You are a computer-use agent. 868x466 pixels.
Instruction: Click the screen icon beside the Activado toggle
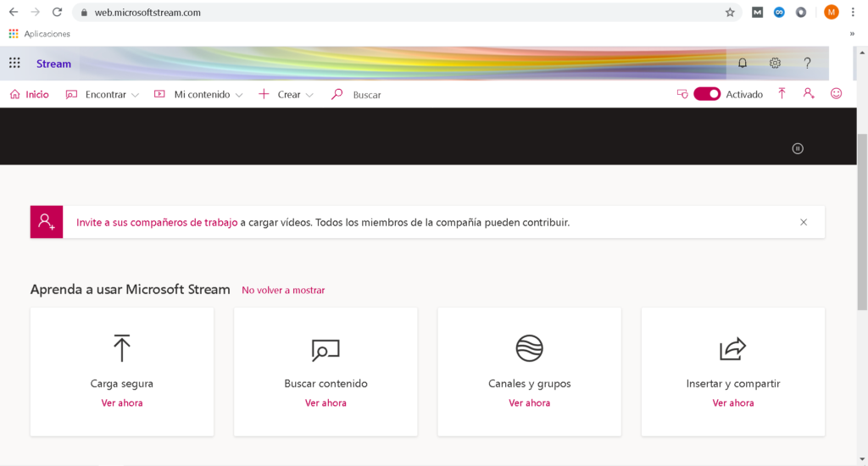click(x=682, y=94)
